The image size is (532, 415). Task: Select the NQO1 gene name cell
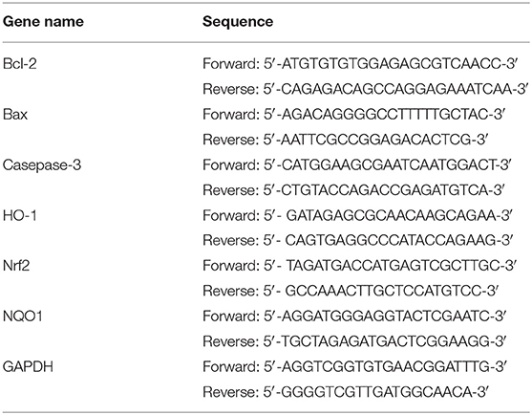[22, 317]
